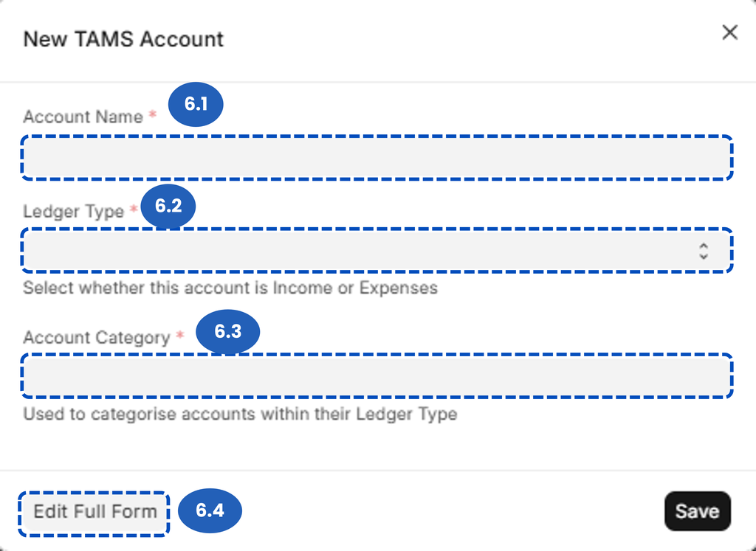Viewport: 756px width, 551px height.
Task: Click the Ledger Type label
Action: (73, 212)
